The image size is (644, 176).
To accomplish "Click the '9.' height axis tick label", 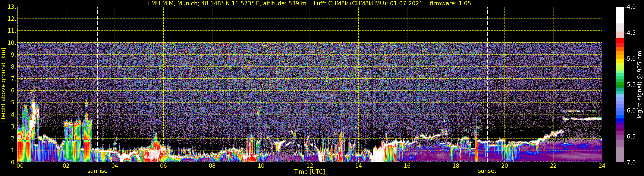I will 13,55.
